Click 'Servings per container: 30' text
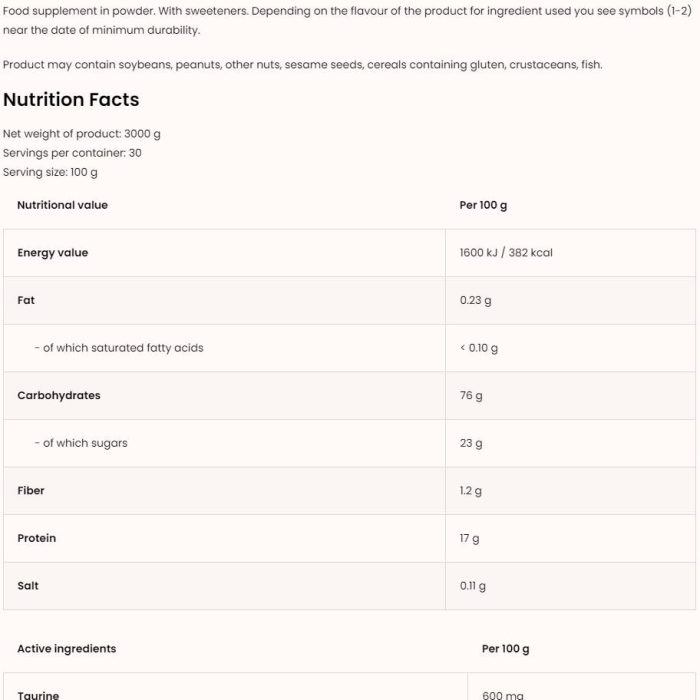The height and width of the screenshot is (700, 700). (72, 153)
